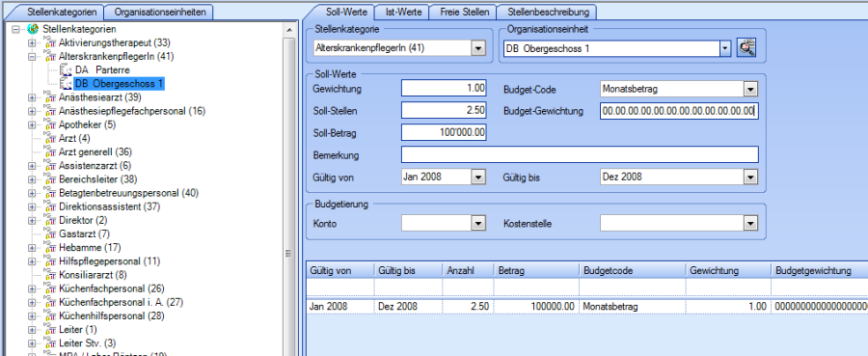The height and width of the screenshot is (356, 868).
Task: Open the Stellenkategorie dropdown
Action: click(x=478, y=48)
